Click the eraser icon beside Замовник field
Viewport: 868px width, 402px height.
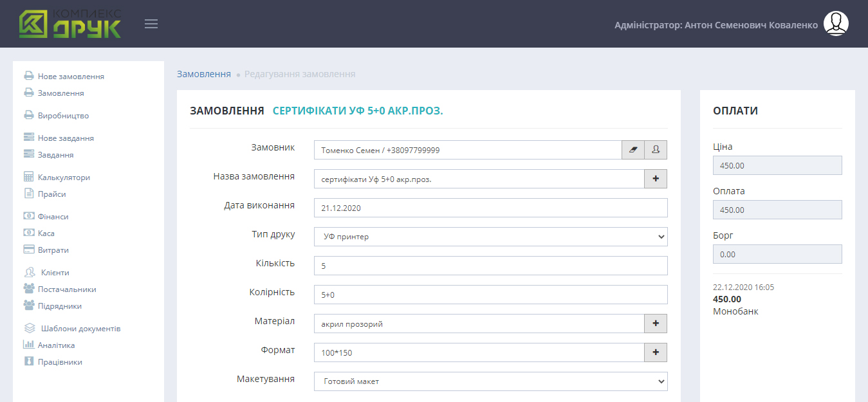[633, 150]
